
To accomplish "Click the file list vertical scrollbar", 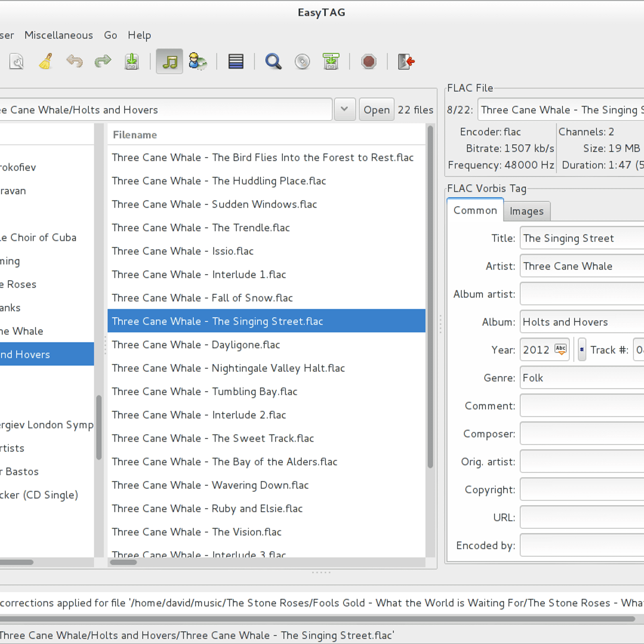I will (430, 298).
